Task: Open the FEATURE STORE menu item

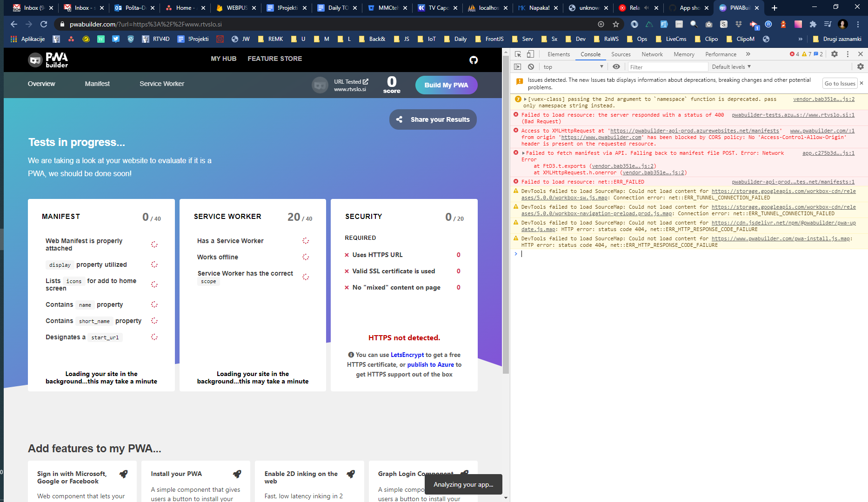Action: (275, 59)
